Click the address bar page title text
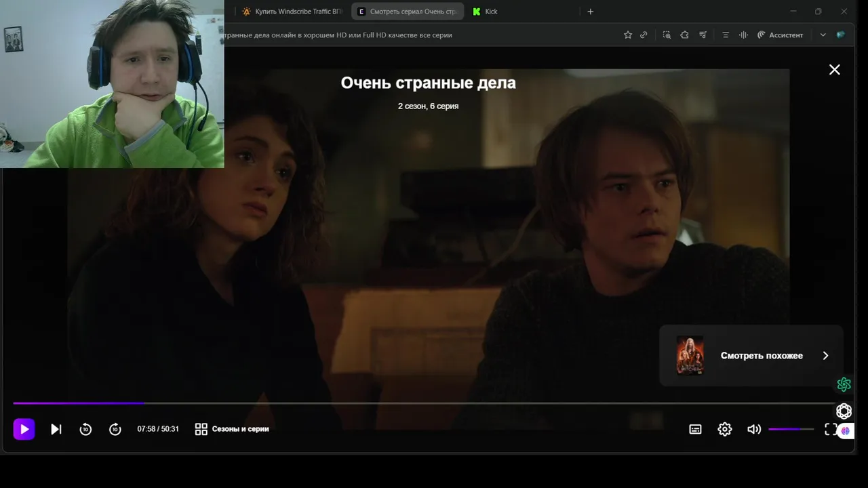 pos(338,35)
